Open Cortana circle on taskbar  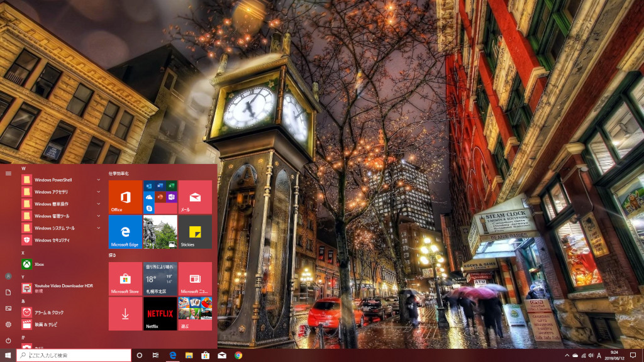click(x=139, y=356)
